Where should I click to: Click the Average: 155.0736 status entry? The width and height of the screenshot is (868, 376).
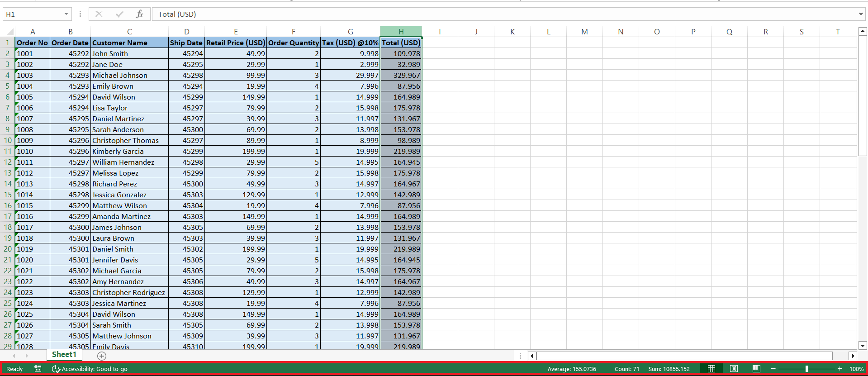coord(572,369)
